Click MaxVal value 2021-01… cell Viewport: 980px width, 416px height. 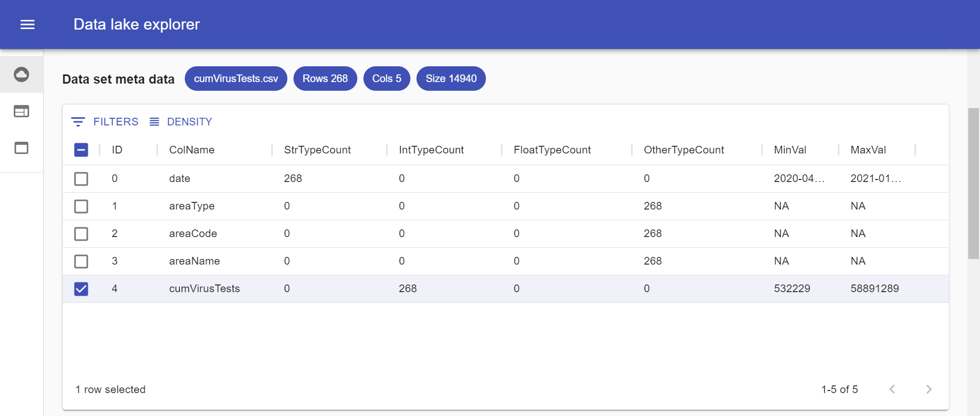coord(876,178)
